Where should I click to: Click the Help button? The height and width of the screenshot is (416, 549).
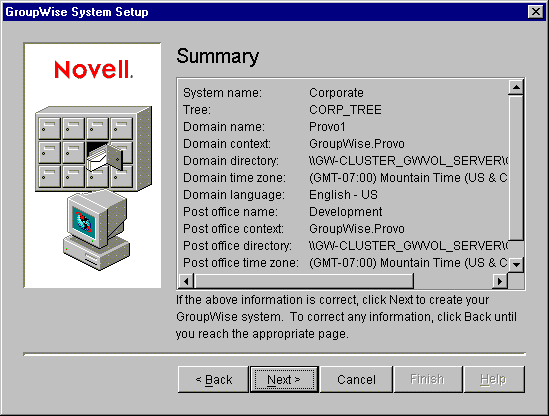(x=494, y=380)
